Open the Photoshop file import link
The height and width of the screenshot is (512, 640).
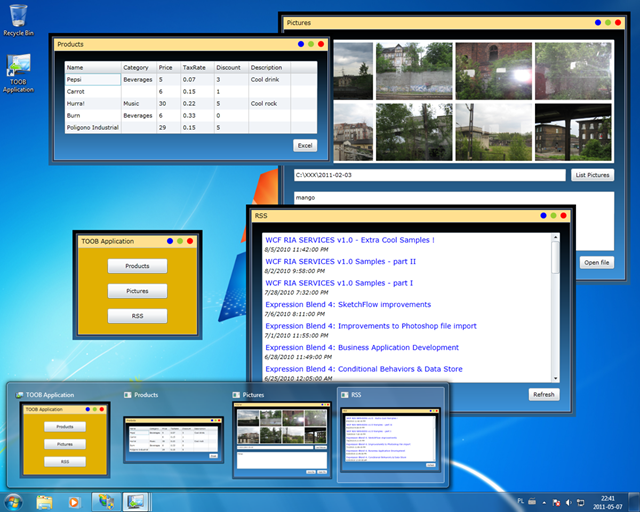pos(371,326)
